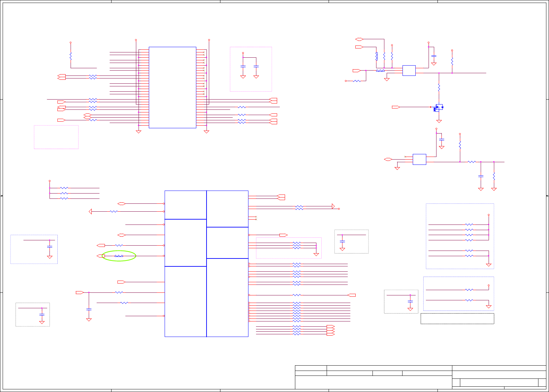549x392 pixels.
Task: Select the MOSFET transistor symbol
Action: [438, 107]
